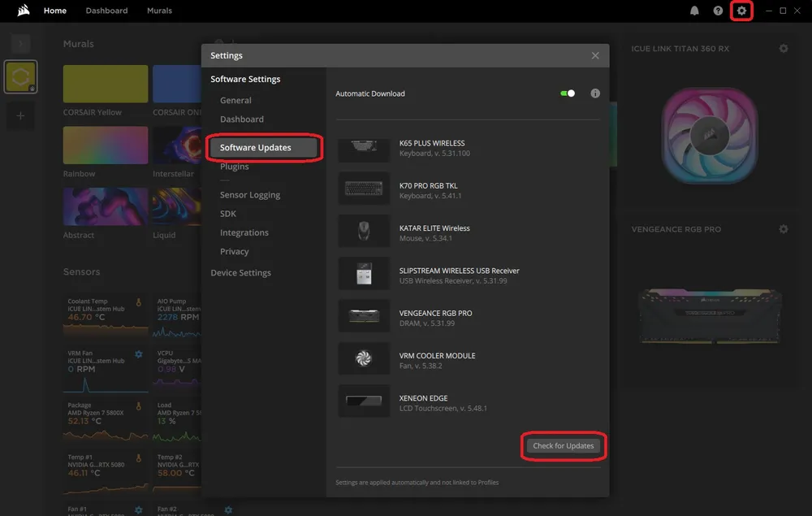Click the TITAN 360 RX fan image
This screenshot has height=516, width=812.
710,136
